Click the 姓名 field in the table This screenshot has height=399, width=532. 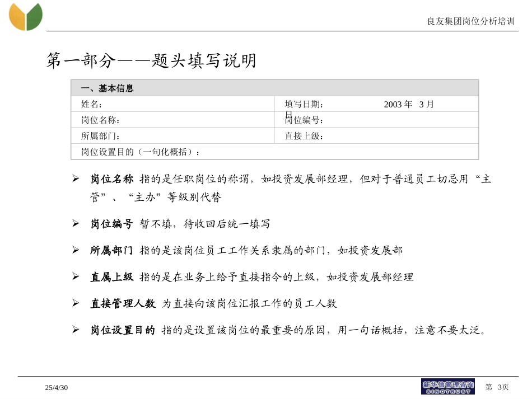point(172,104)
